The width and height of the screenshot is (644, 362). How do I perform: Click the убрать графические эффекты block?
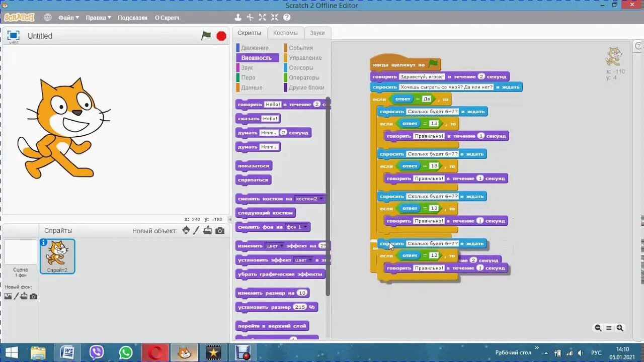(281, 275)
